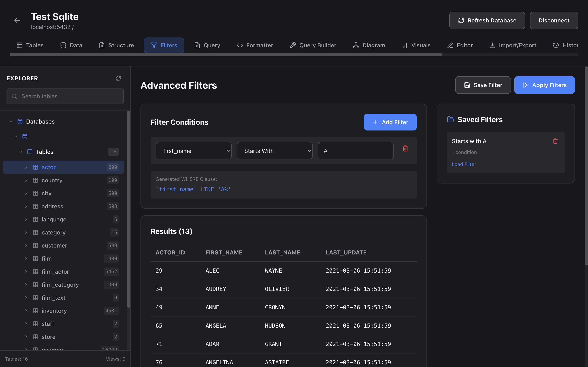Click the Apply Filters button
This screenshot has width=588, height=367.
tap(544, 85)
